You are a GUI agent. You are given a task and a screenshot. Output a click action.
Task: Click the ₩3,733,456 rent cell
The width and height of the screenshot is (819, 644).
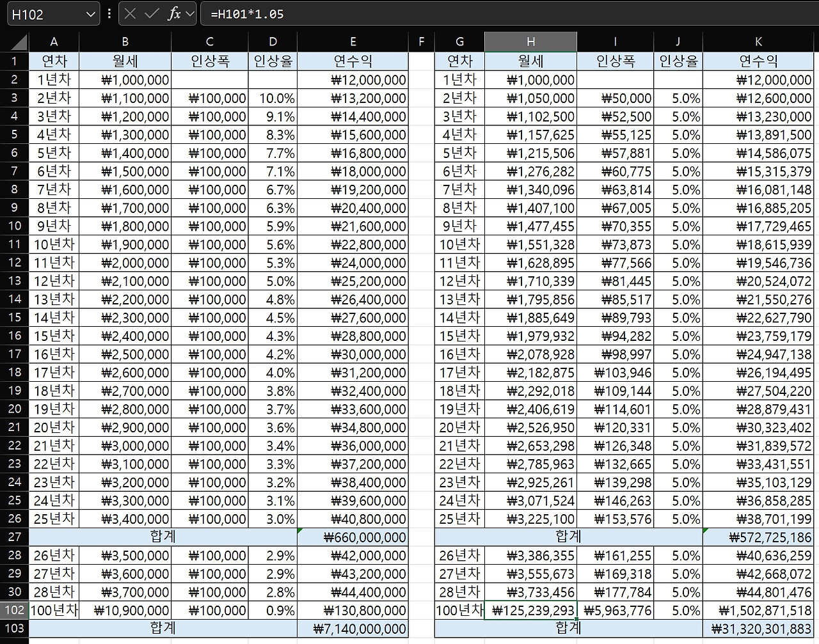[530, 592]
